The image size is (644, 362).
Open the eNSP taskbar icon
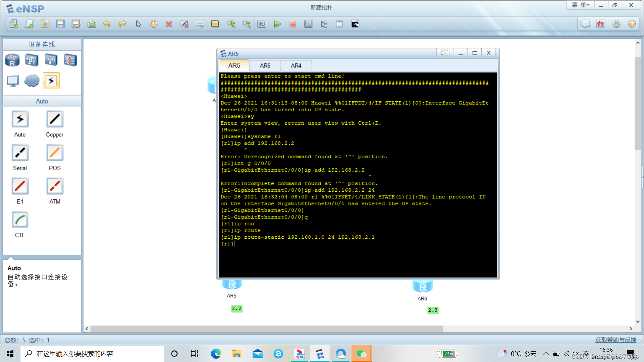320,354
